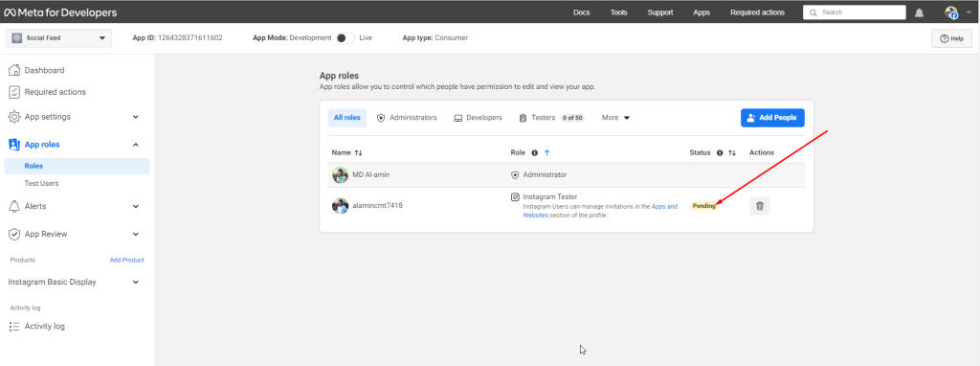Click the Testers clipboard tab icon

click(523, 118)
